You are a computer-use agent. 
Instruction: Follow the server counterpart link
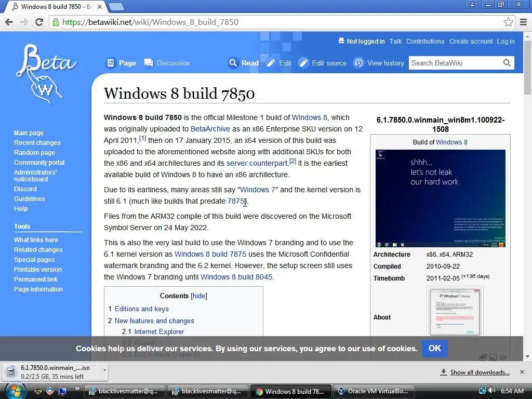point(257,163)
